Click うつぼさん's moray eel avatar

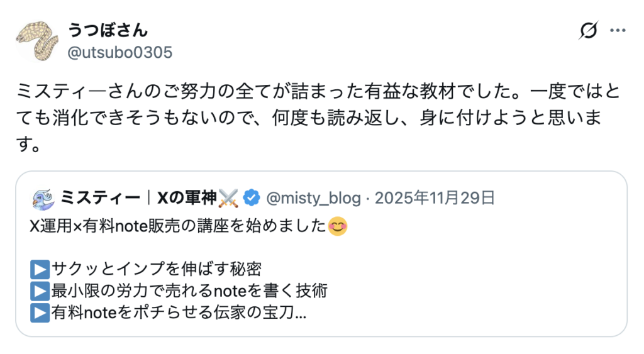(37, 41)
